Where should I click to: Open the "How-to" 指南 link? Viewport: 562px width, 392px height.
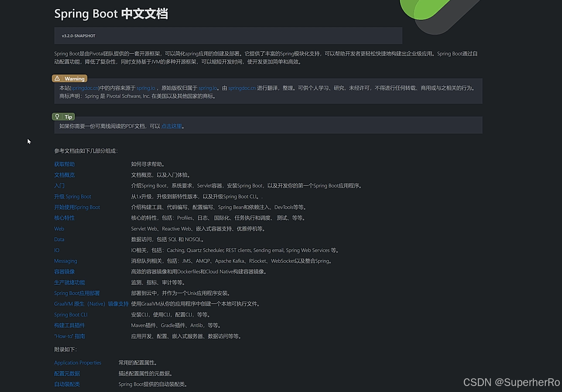(x=70, y=336)
